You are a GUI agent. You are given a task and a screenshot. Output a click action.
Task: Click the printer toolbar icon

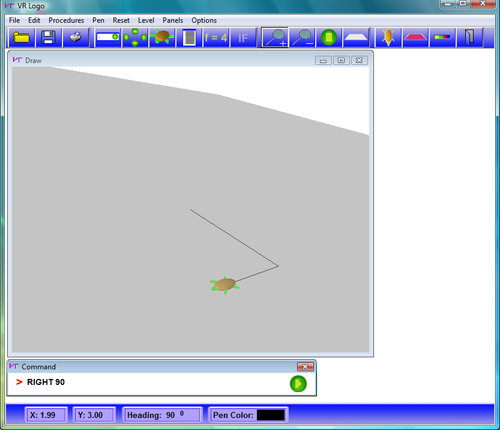(76, 37)
